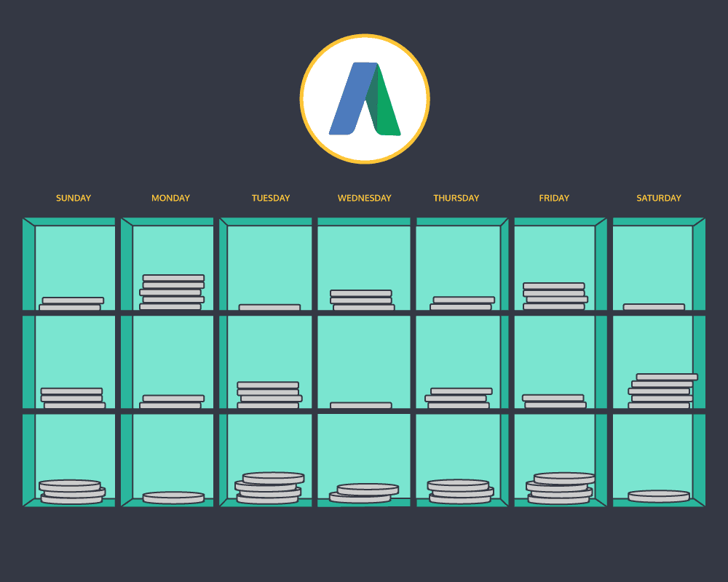
Task: Click the round coin stack in Tuesday's bottom shelf
Action: click(x=269, y=487)
